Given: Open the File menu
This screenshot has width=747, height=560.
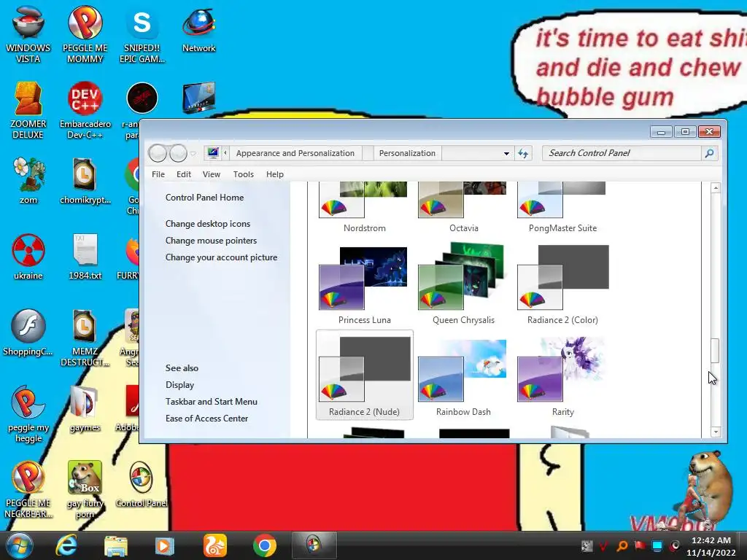Looking at the screenshot, I should [158, 174].
